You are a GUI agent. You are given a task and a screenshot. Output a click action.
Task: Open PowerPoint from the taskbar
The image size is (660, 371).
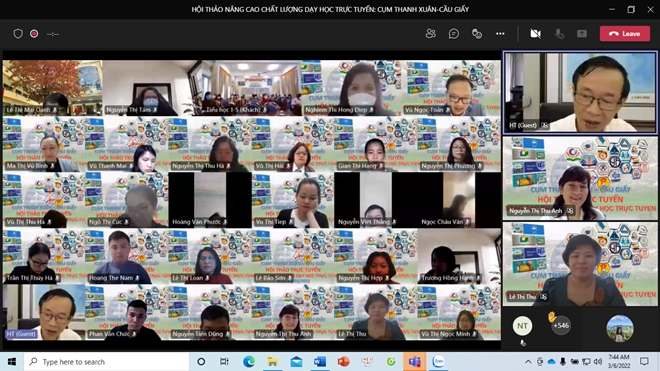coord(343,362)
